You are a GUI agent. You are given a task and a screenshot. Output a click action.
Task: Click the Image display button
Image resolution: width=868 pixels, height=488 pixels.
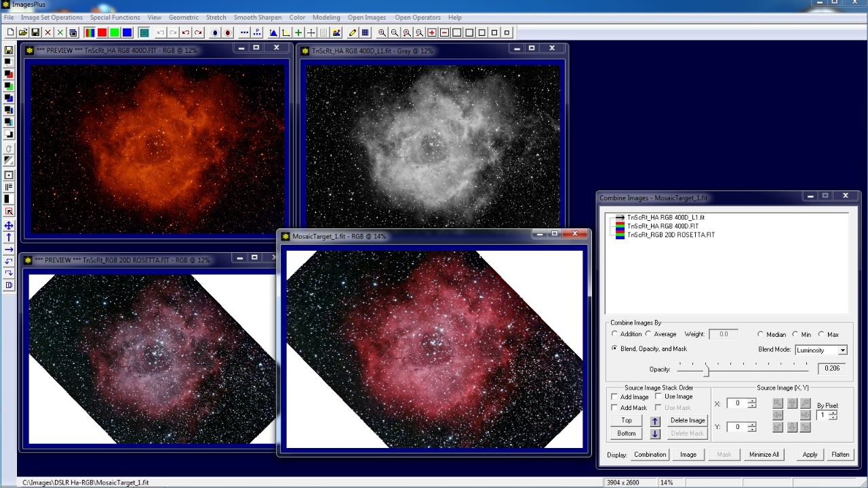pyautogui.click(x=688, y=455)
